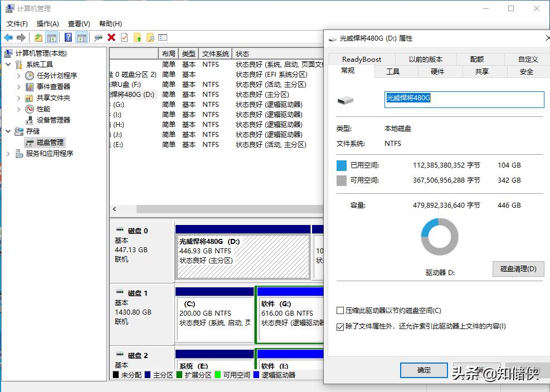The image size is (550, 392).
Task: Click the forward navigation arrow on the toolbar
Action: coord(20,37)
